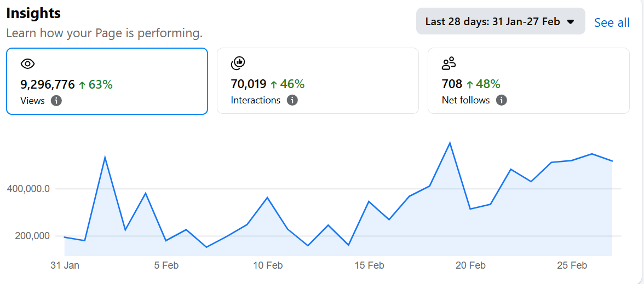Screen dimensions: 644x284
Task: Click the info icon beside Interactions
Action: pyautogui.click(x=292, y=100)
